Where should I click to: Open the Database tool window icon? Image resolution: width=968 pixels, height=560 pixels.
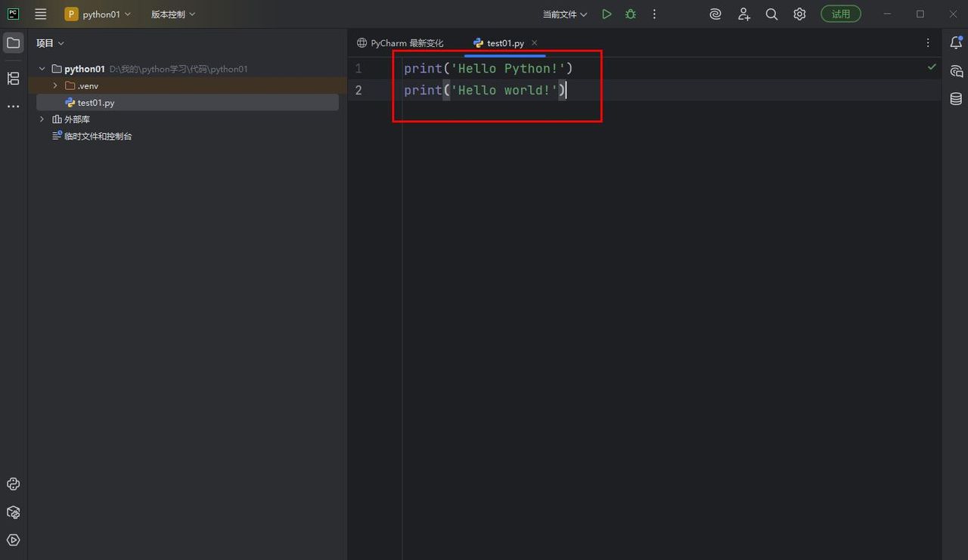click(x=956, y=99)
